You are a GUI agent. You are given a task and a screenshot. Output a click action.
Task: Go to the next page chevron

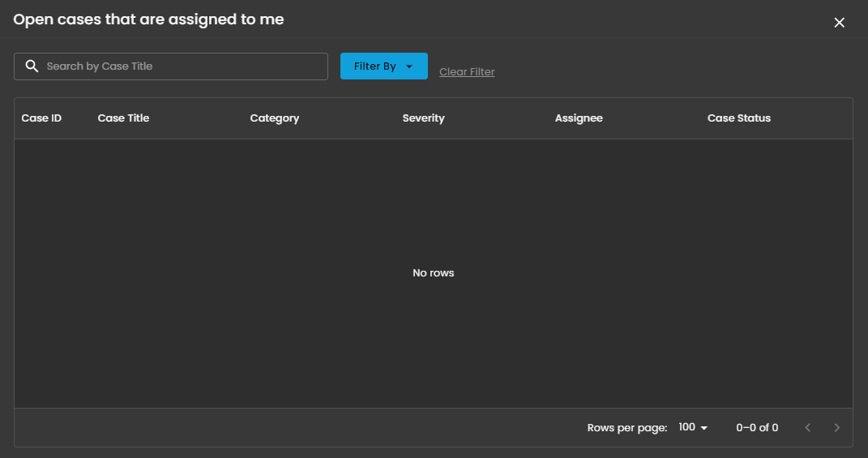point(836,427)
